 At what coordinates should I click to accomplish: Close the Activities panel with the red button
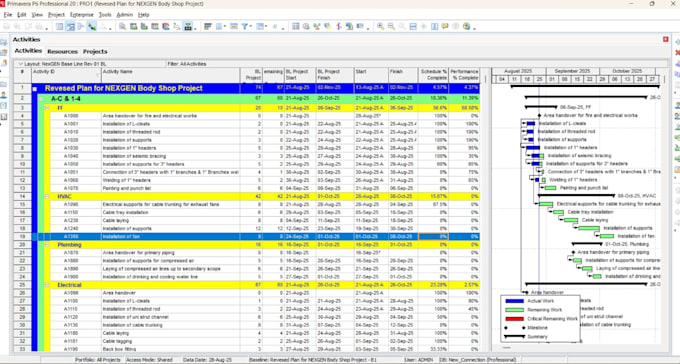pyautogui.click(x=666, y=39)
